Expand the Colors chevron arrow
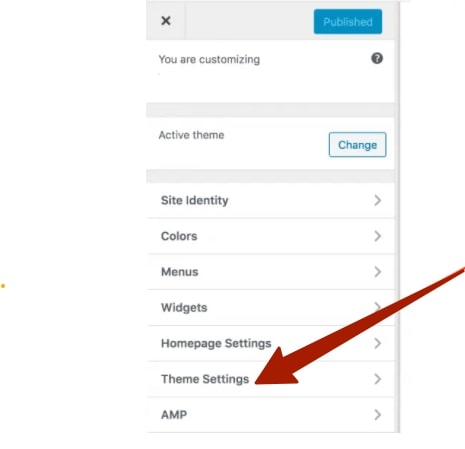This screenshot has height=449, width=465. tap(377, 236)
